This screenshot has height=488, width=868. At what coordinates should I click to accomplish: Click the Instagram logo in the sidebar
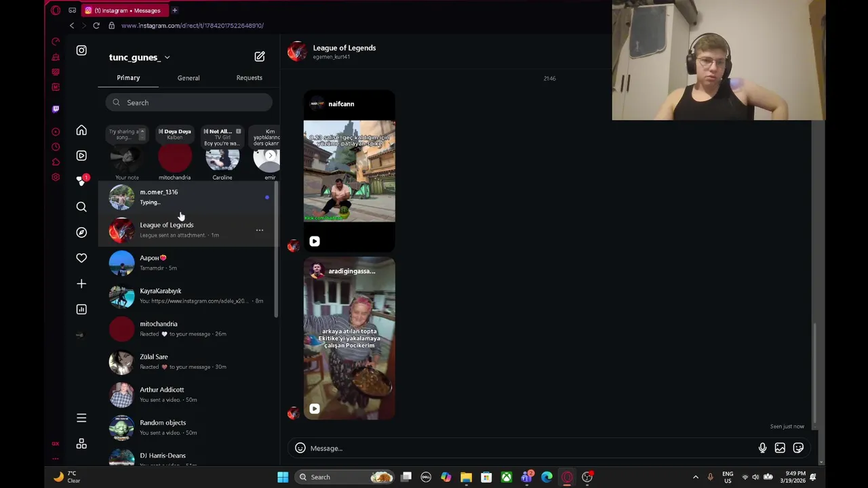point(81,50)
